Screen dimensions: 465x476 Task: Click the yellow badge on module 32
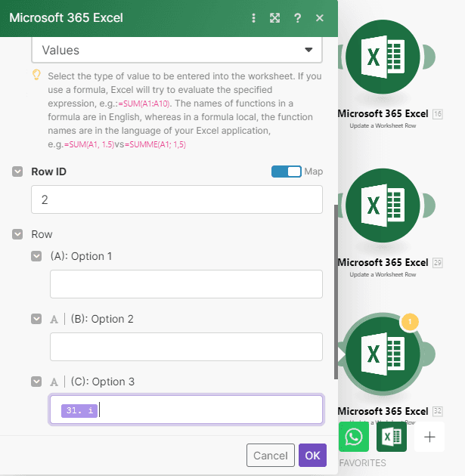(x=410, y=321)
